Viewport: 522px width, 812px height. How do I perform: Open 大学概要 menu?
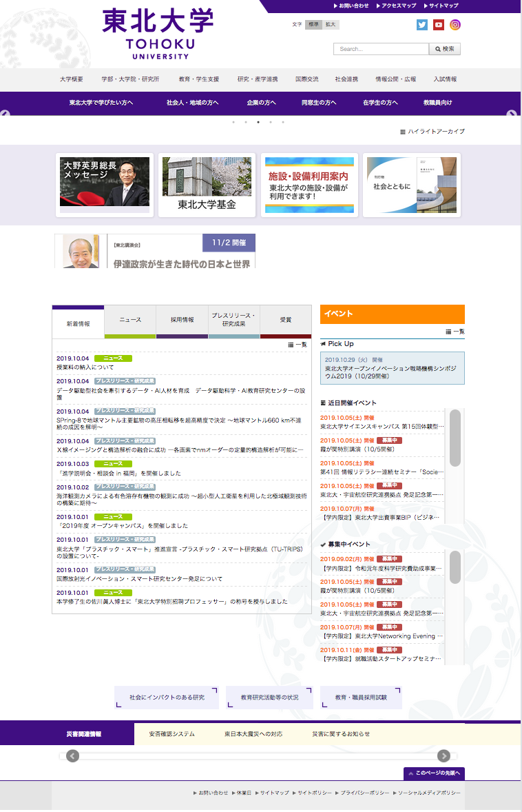coord(72,79)
